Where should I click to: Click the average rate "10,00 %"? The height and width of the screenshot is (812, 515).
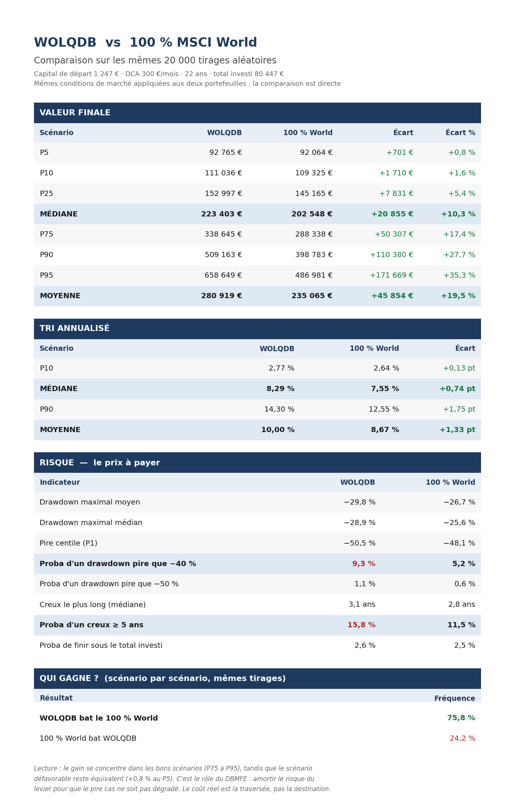(278, 430)
